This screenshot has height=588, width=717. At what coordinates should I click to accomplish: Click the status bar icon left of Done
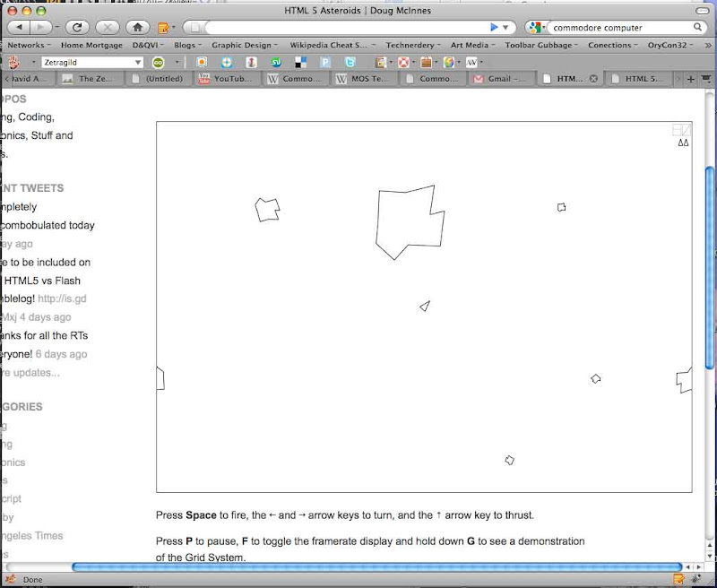(x=11, y=579)
